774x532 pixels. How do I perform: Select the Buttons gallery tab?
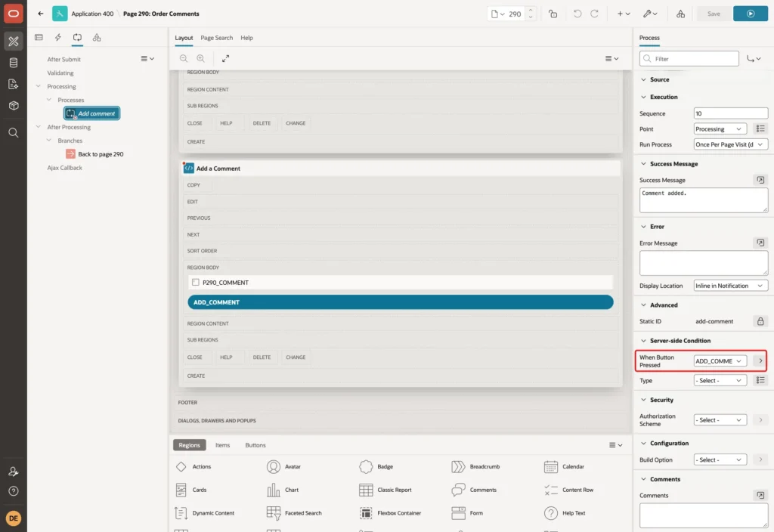click(x=255, y=444)
